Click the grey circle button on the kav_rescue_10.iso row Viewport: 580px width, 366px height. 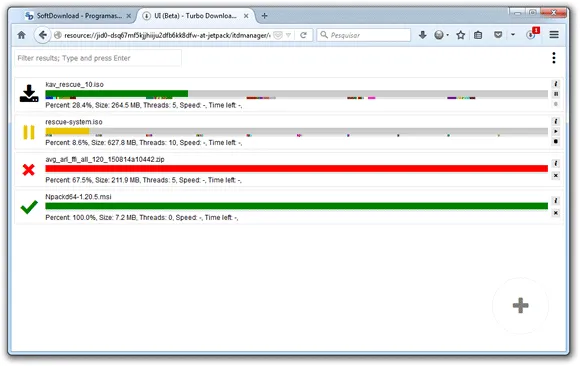pyautogui.click(x=555, y=104)
